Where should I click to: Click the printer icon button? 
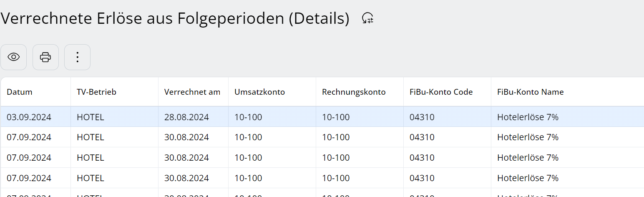click(x=45, y=57)
